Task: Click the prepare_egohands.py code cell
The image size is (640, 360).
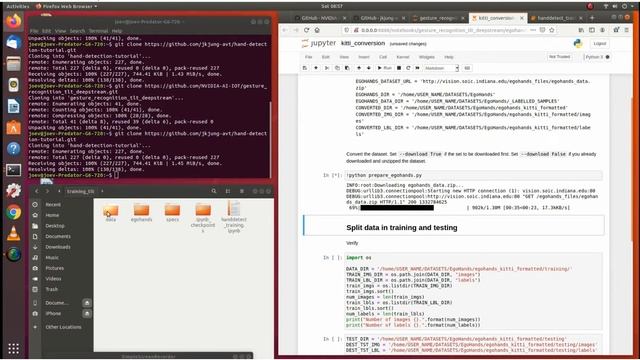Action: 473,175
